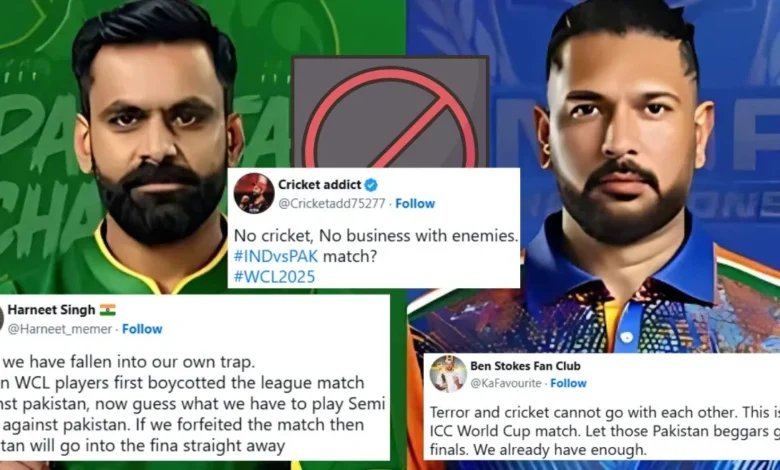Open the #WCL2025 hashtag
The width and height of the screenshot is (780, 470).
274,277
